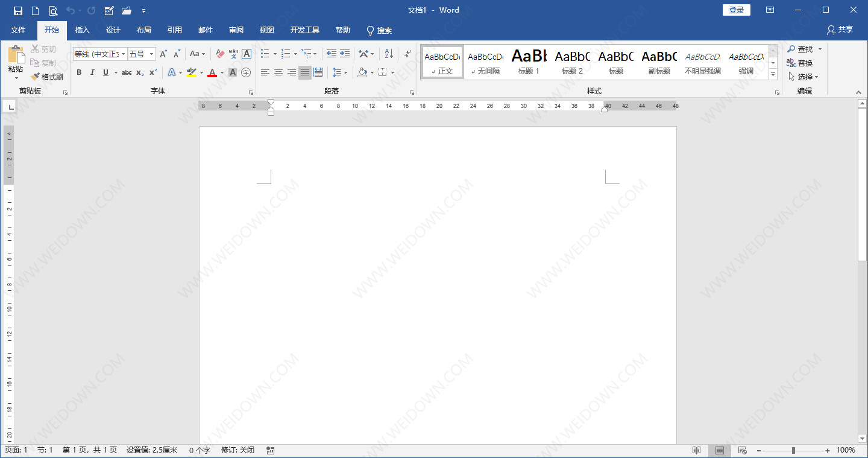Image resolution: width=868 pixels, height=458 pixels.
Task: Click the Open folder icon in quick access
Action: [x=126, y=10]
